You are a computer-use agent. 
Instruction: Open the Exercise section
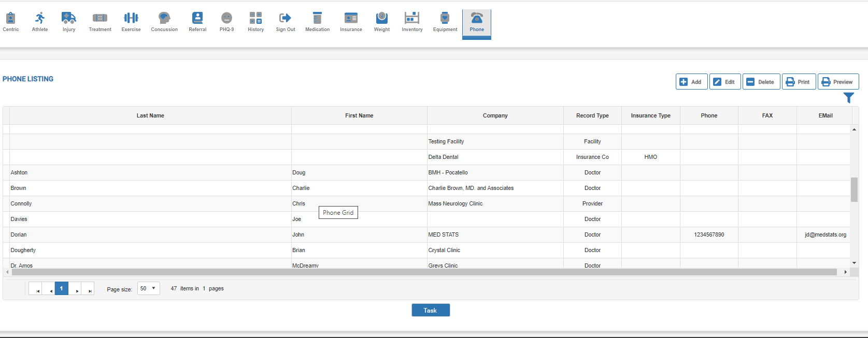(x=131, y=22)
